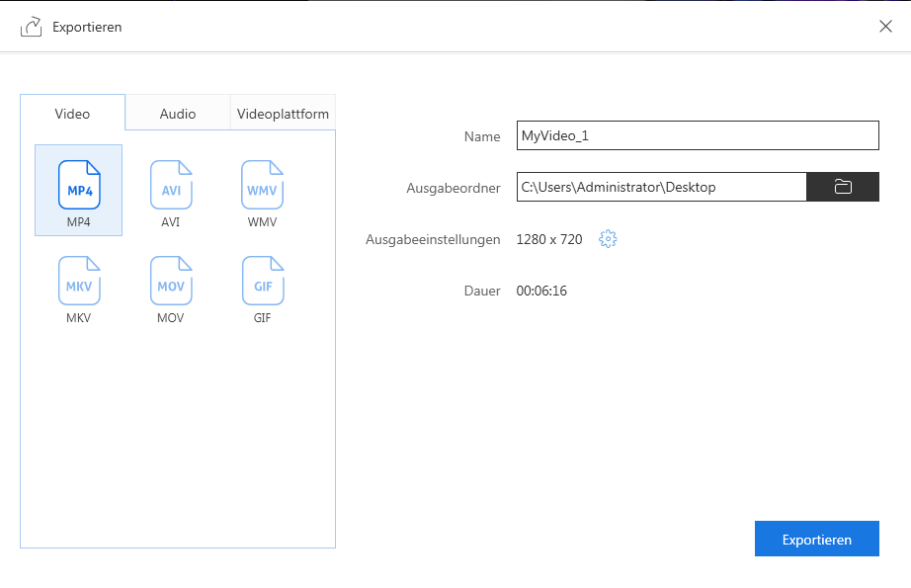Open output settings via gear icon
911x588 pixels.
click(608, 239)
